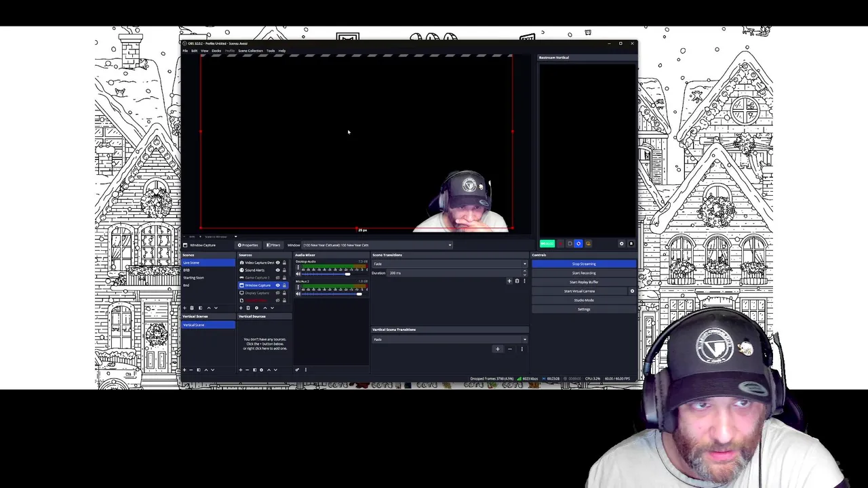This screenshot has width=868, height=488.
Task: Open Desktop Audio options three-dot menu
Action: click(x=298, y=267)
